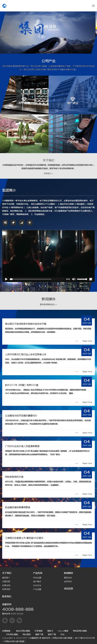Viewport: 97px width, 644px height.
Task: Open footer link 业界资讯
Action: coord(68,581)
